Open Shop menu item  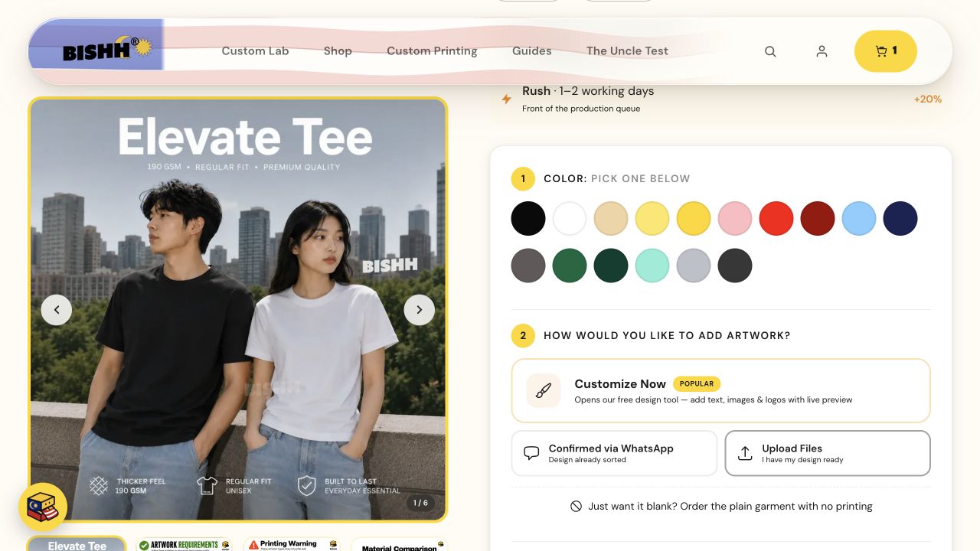[x=338, y=51]
